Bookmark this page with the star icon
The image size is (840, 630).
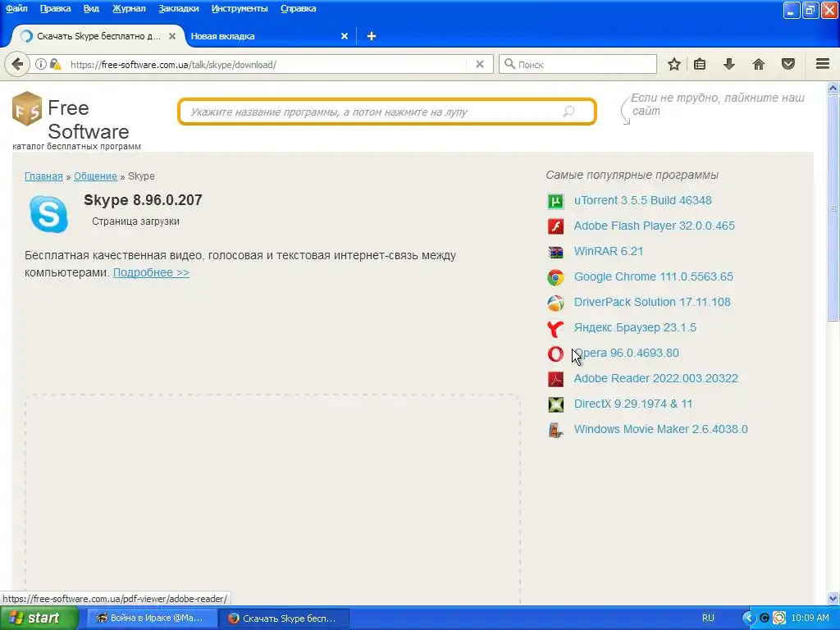[x=674, y=64]
